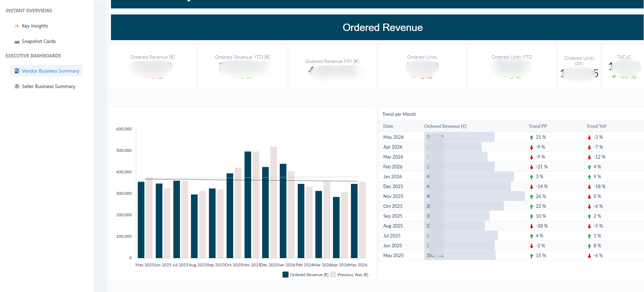Image resolution: width=644 pixels, height=292 pixels.
Task: Click the 'Trend per Month' table title
Action: coord(399,114)
